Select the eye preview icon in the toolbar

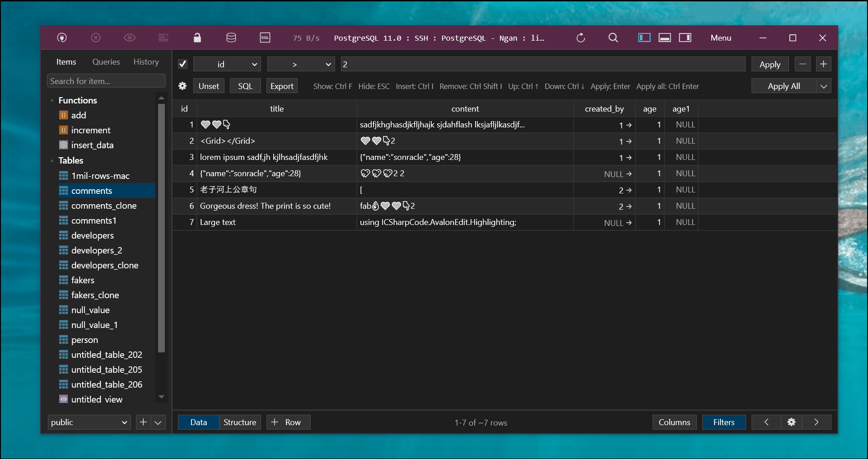coord(130,37)
